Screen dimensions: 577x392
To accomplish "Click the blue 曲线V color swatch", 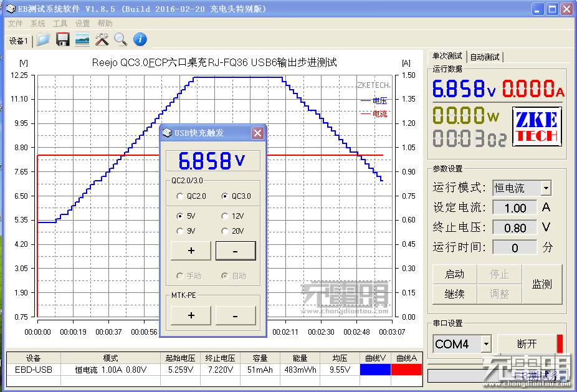I will pyautogui.click(x=375, y=370).
